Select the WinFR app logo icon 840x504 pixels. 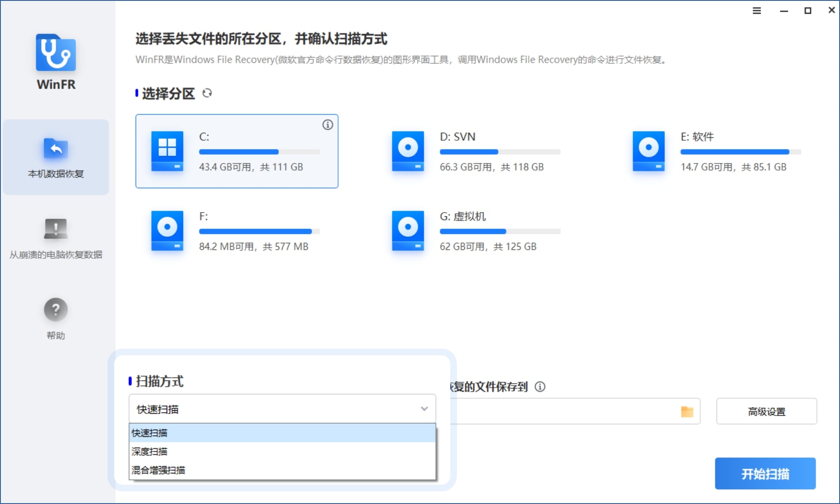(55, 53)
